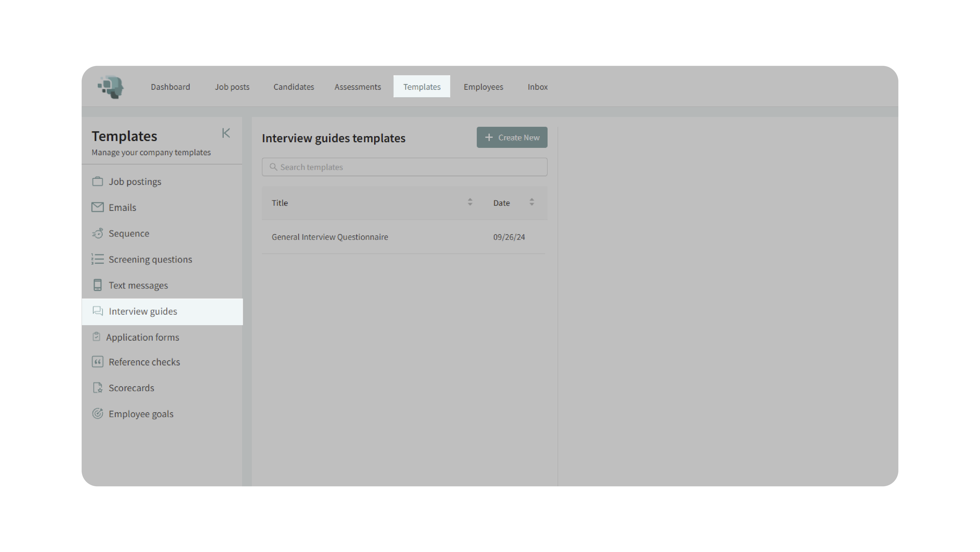Select Application forms in sidebar
980x552 pixels.
142,337
